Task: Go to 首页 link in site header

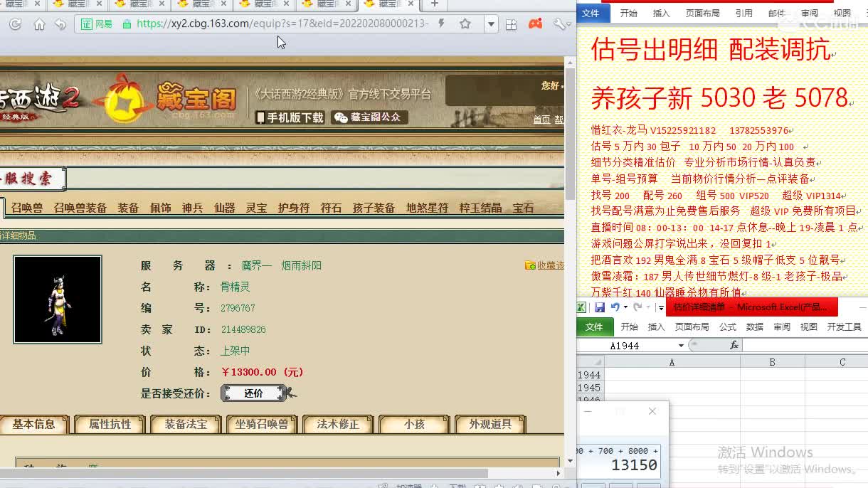Action: pos(541,120)
